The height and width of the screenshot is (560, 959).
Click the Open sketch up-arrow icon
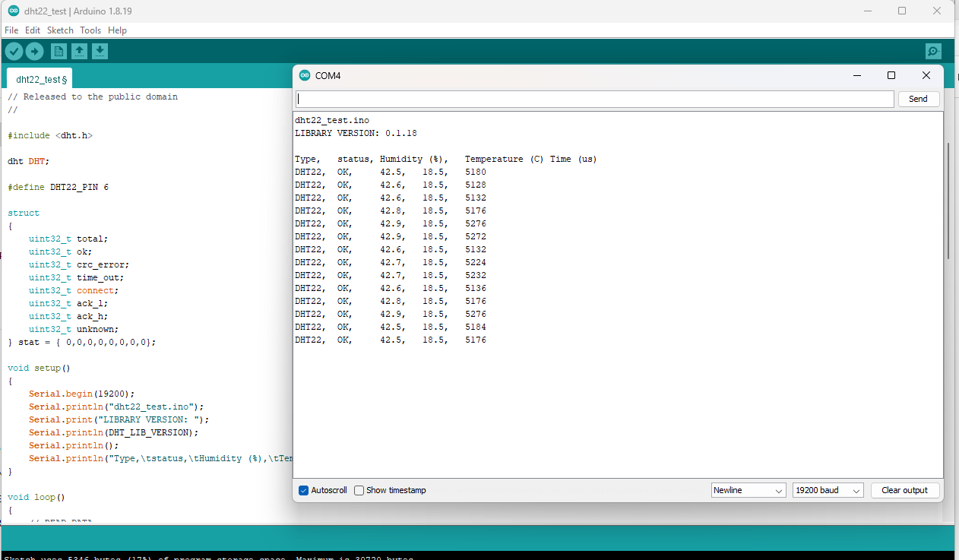(x=79, y=51)
